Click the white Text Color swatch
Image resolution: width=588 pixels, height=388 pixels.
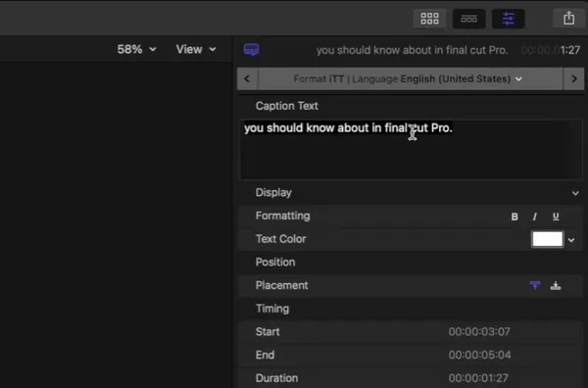547,239
